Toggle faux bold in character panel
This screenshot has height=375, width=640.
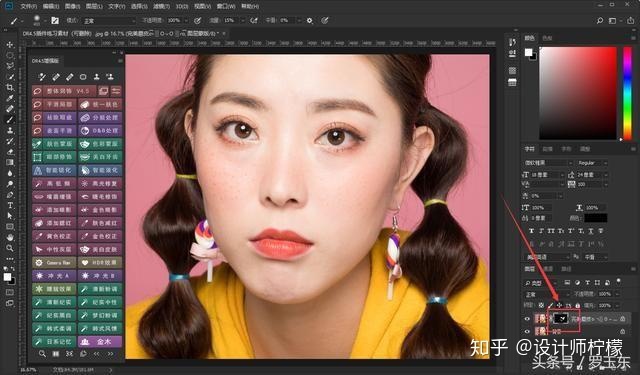pyautogui.click(x=531, y=231)
